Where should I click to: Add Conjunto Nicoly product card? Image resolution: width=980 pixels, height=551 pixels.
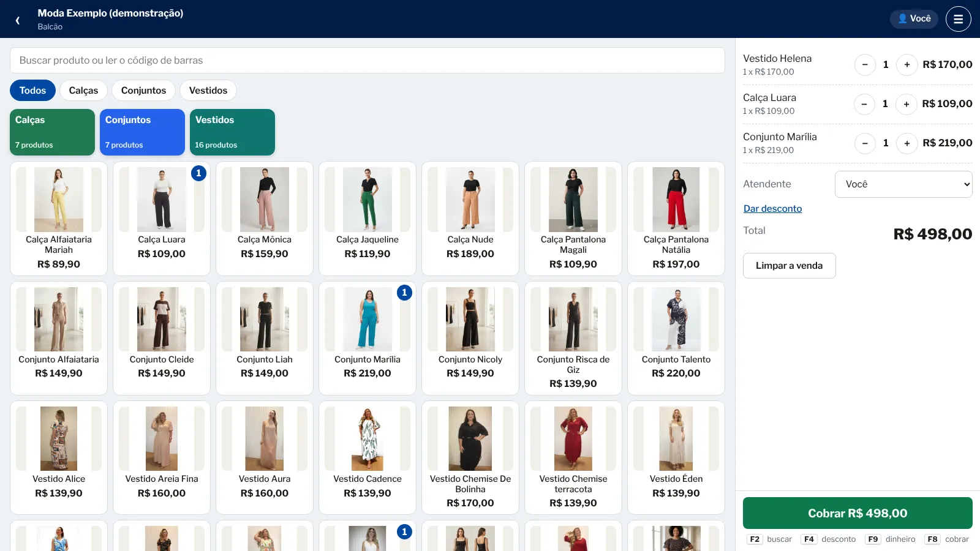click(x=470, y=338)
